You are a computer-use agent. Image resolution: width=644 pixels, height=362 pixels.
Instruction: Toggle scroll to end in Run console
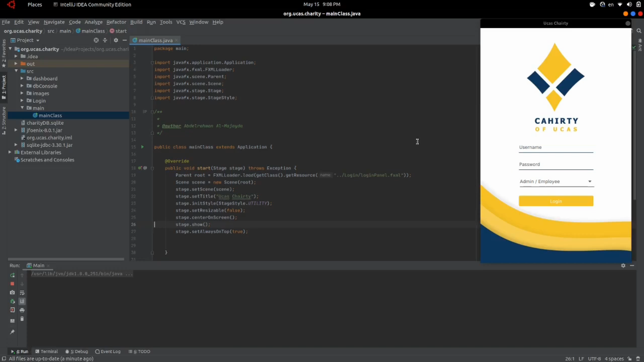[x=22, y=301]
